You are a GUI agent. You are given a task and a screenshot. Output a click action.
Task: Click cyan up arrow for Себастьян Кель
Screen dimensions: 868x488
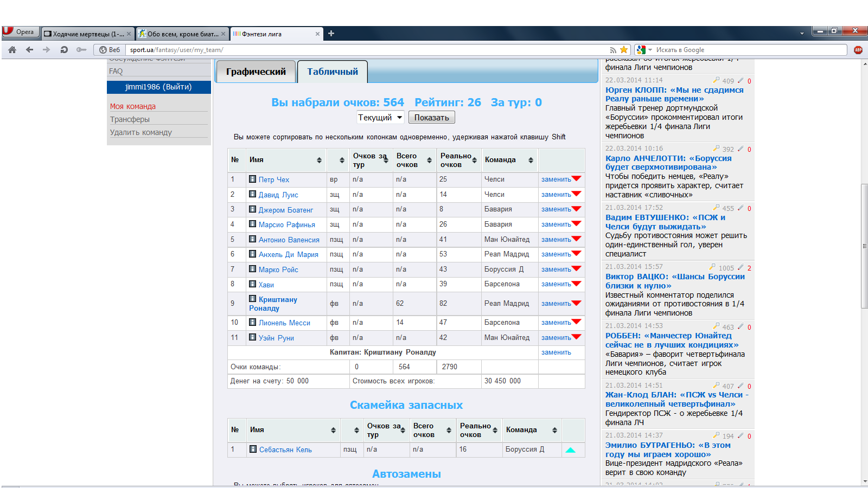coord(571,450)
